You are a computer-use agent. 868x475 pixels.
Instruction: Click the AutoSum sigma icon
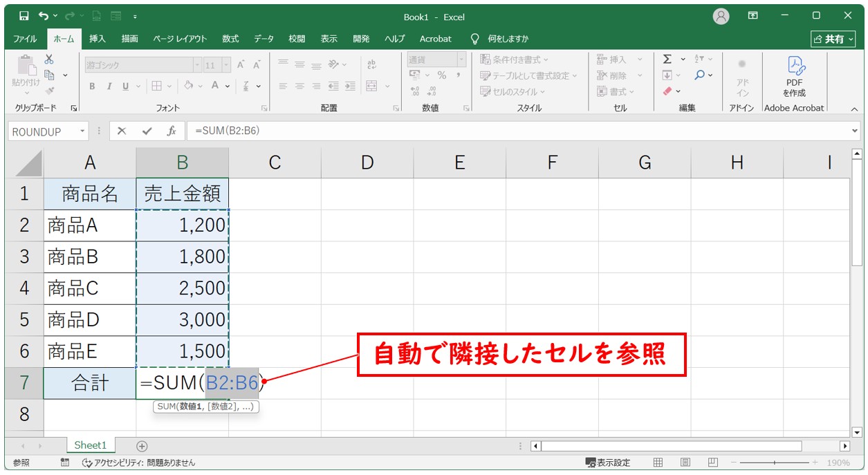tap(667, 59)
